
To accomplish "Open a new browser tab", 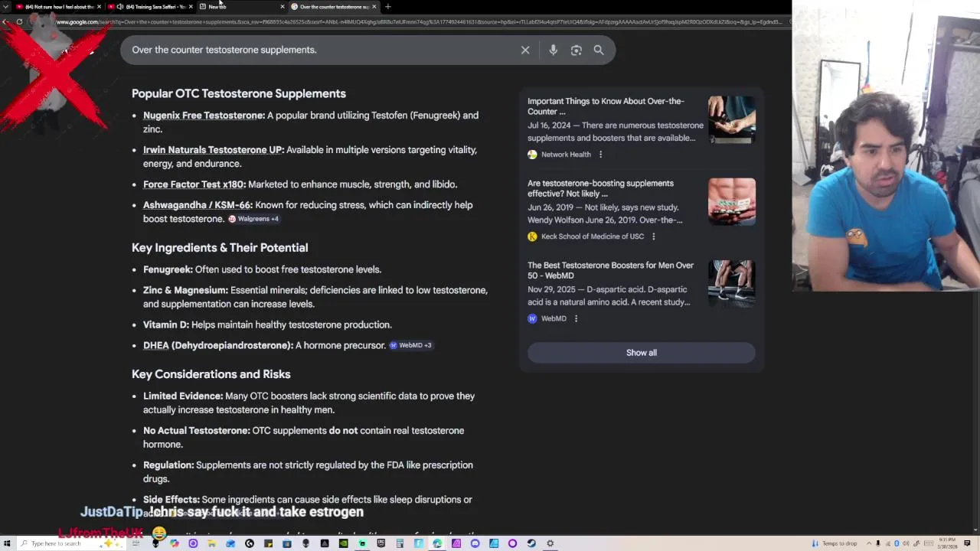I will (387, 6).
